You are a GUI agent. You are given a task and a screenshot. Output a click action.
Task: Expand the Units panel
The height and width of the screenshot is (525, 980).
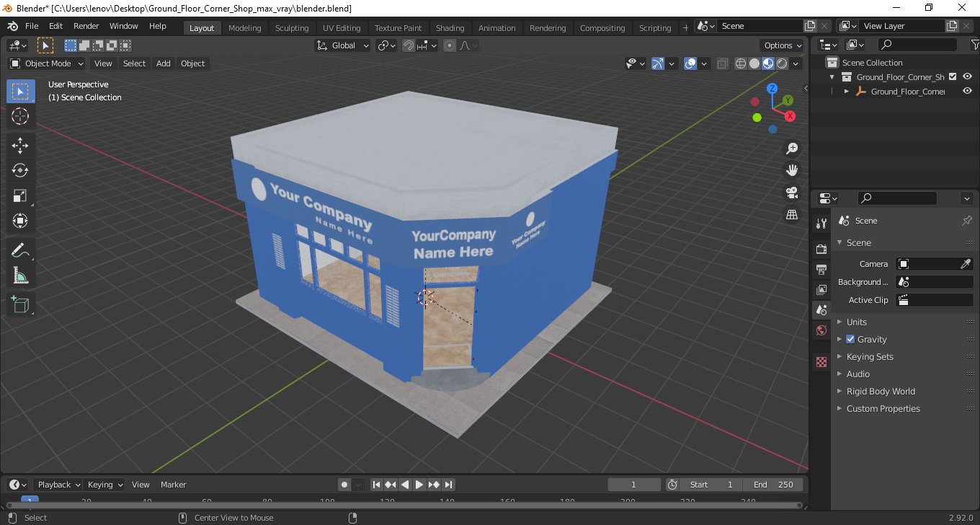(x=857, y=322)
